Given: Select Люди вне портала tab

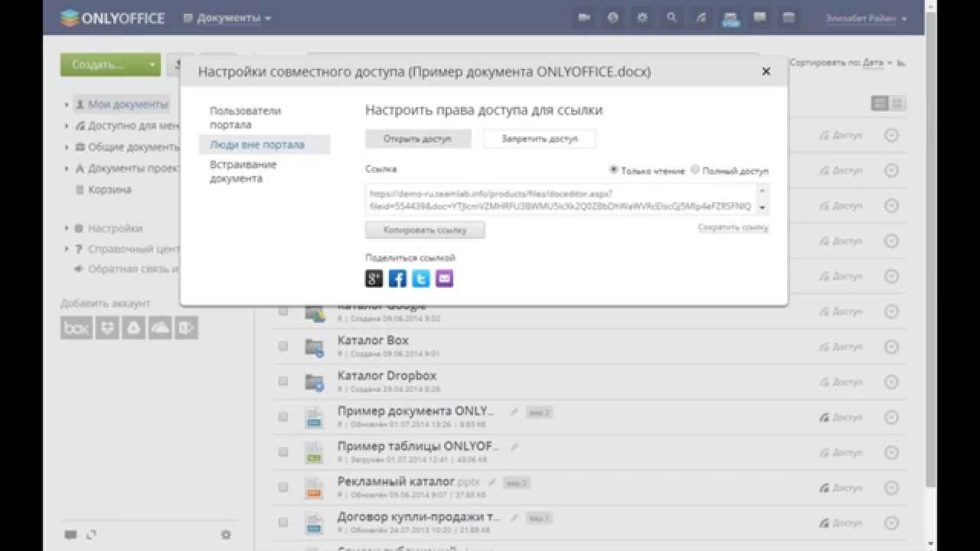Looking at the screenshot, I should (264, 144).
